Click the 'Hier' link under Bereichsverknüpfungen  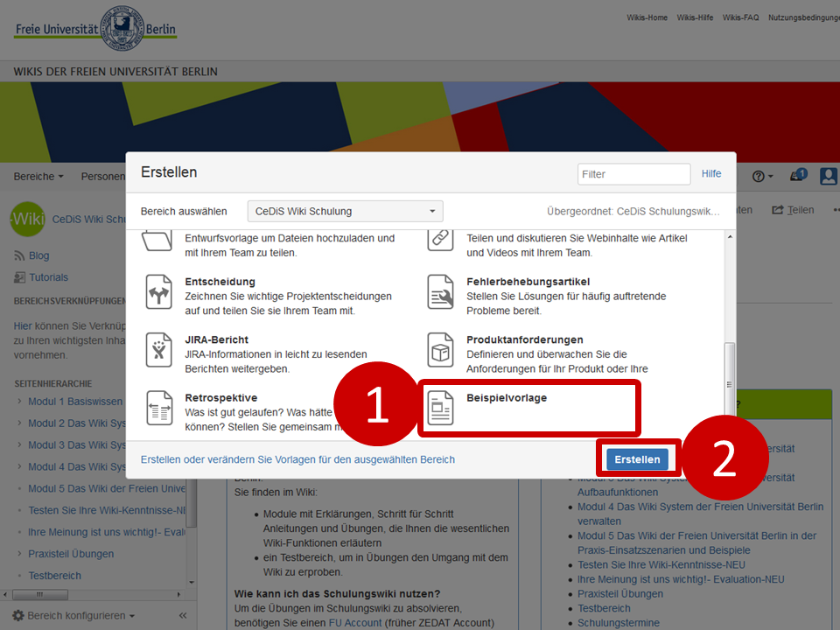23,325
